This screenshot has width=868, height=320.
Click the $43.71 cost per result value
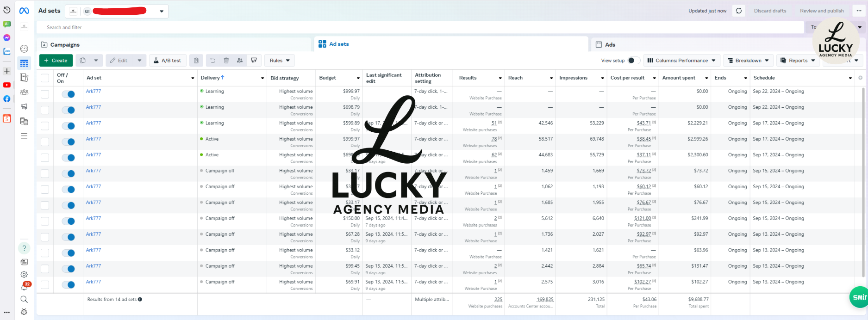pyautogui.click(x=643, y=123)
